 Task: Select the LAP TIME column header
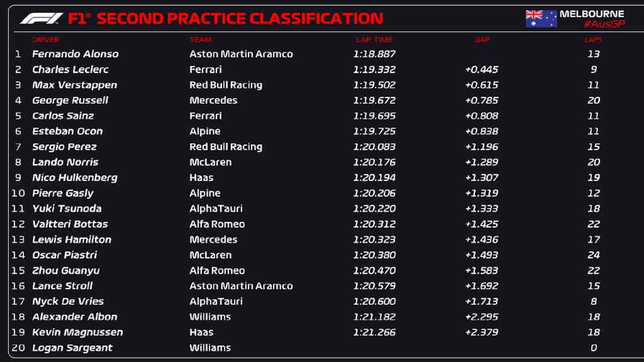click(x=374, y=40)
